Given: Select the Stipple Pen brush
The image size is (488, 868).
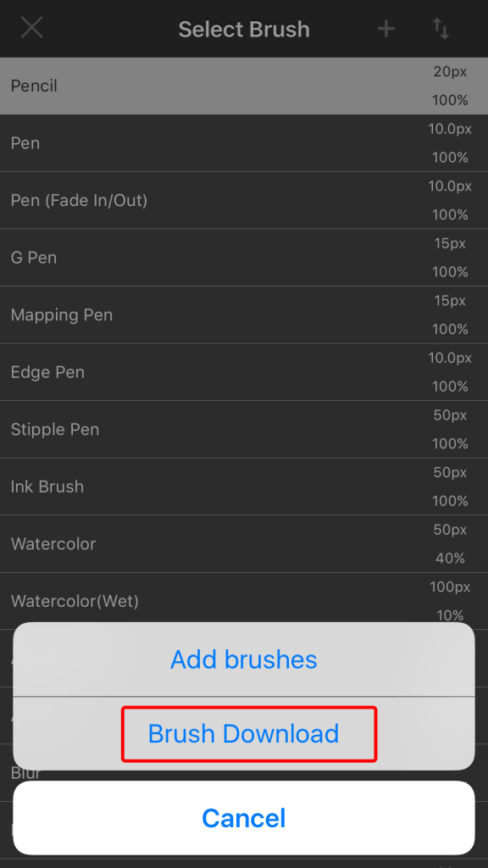Looking at the screenshot, I should point(244,430).
